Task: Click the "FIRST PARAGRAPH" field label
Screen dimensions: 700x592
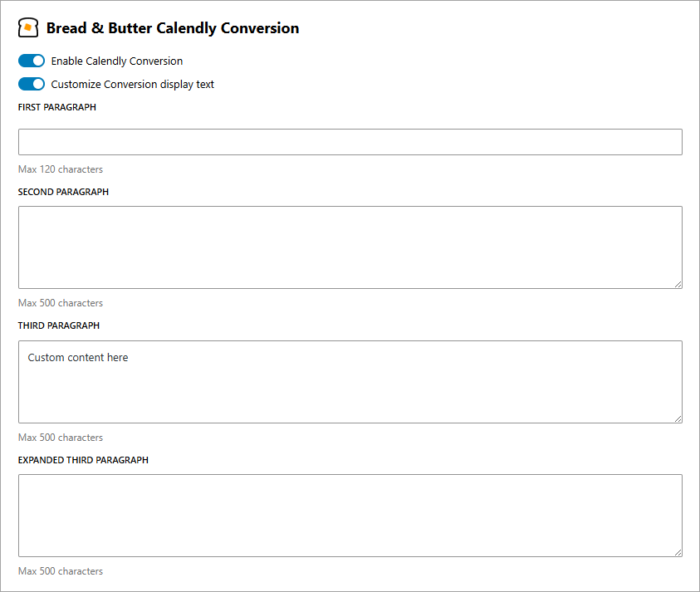Action: 57,107
